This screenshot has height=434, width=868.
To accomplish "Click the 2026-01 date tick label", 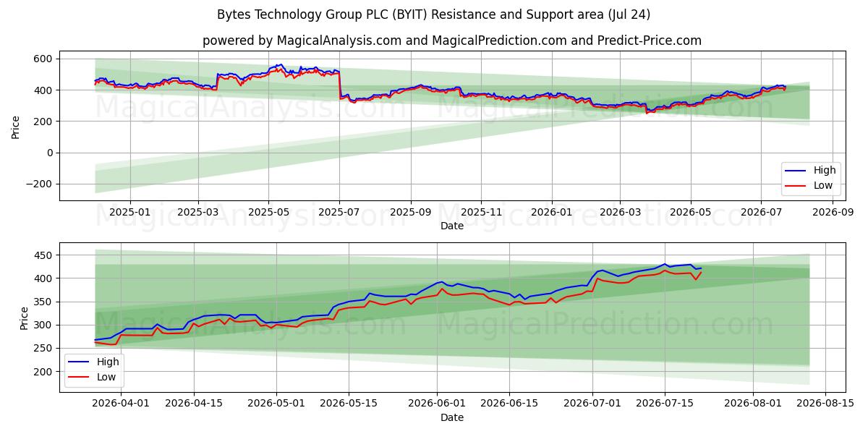I will coord(551,212).
